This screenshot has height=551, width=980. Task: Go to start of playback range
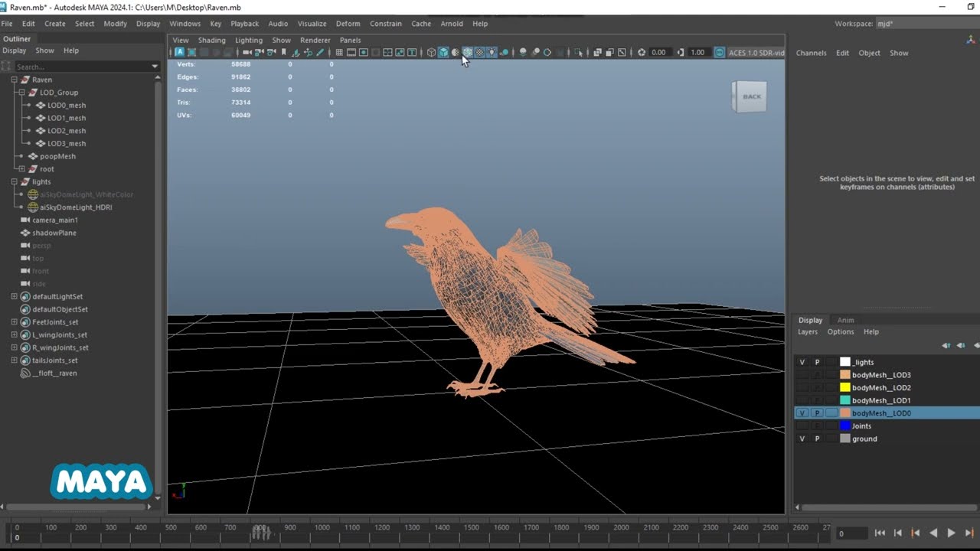880,533
